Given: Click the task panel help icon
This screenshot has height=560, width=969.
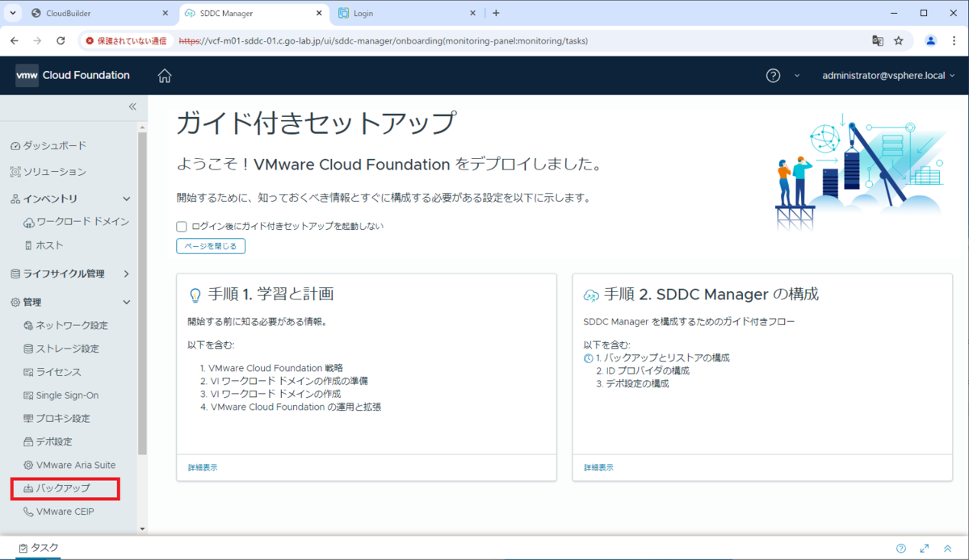Looking at the screenshot, I should [901, 549].
